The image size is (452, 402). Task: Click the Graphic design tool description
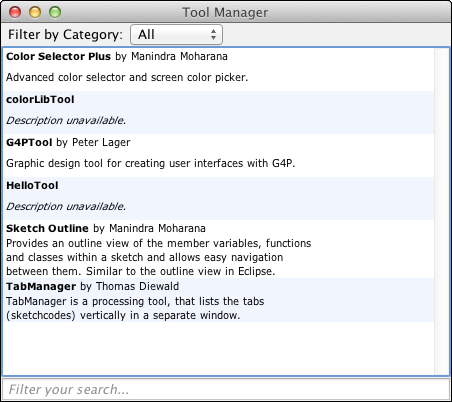point(151,163)
